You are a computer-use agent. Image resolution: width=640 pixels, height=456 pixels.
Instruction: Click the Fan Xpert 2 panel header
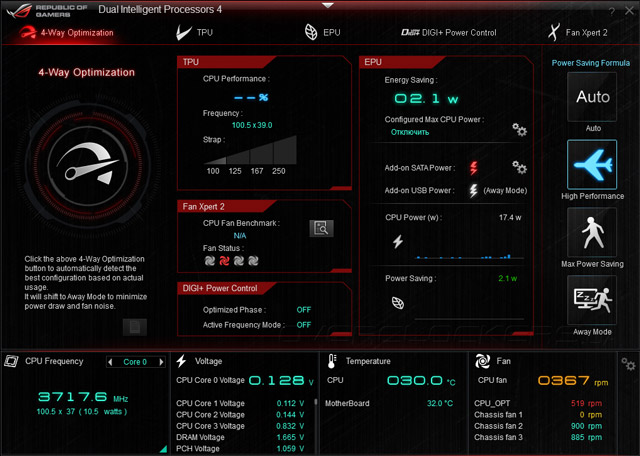(x=227, y=207)
